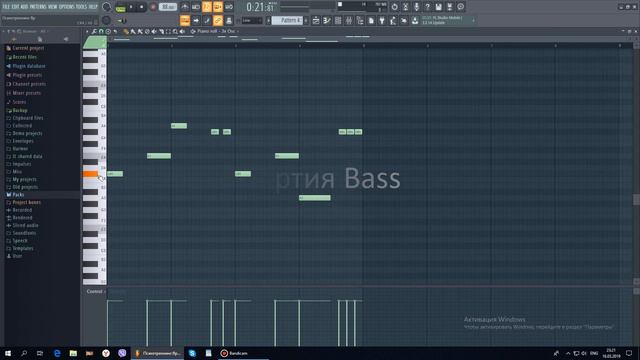This screenshot has height=360, width=640.
Task: Click the render/export audio icon
Action: 449,7
